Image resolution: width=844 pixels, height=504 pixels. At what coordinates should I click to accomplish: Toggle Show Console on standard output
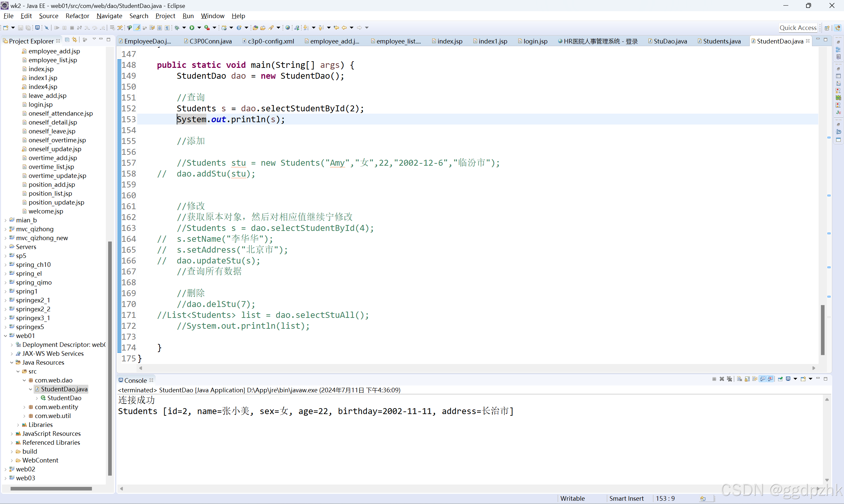pos(763,379)
